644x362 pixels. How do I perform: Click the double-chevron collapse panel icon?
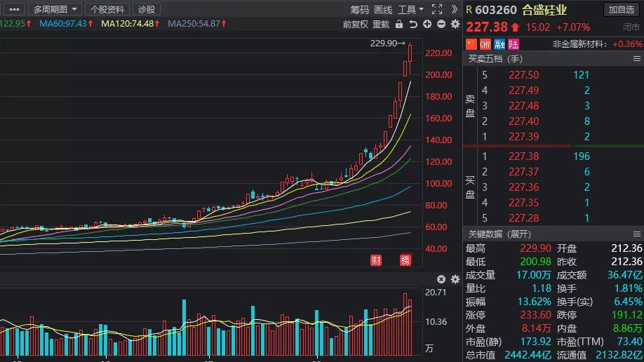coord(455,9)
